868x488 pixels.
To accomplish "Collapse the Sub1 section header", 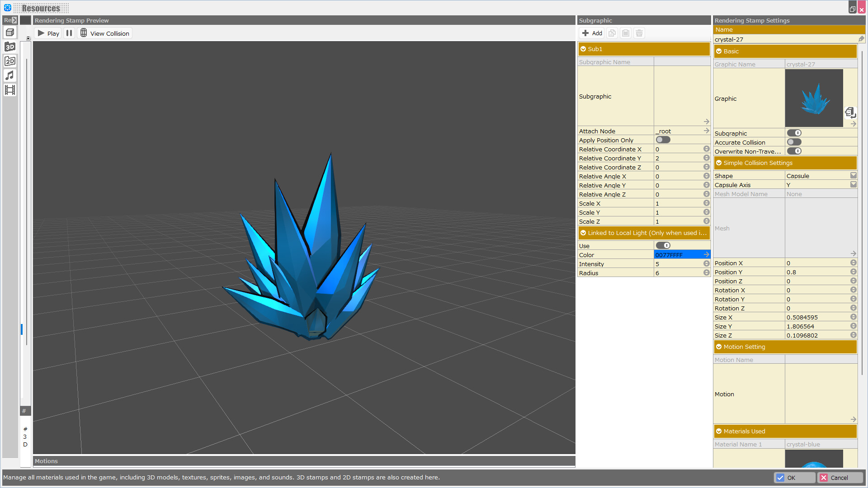I will click(584, 49).
